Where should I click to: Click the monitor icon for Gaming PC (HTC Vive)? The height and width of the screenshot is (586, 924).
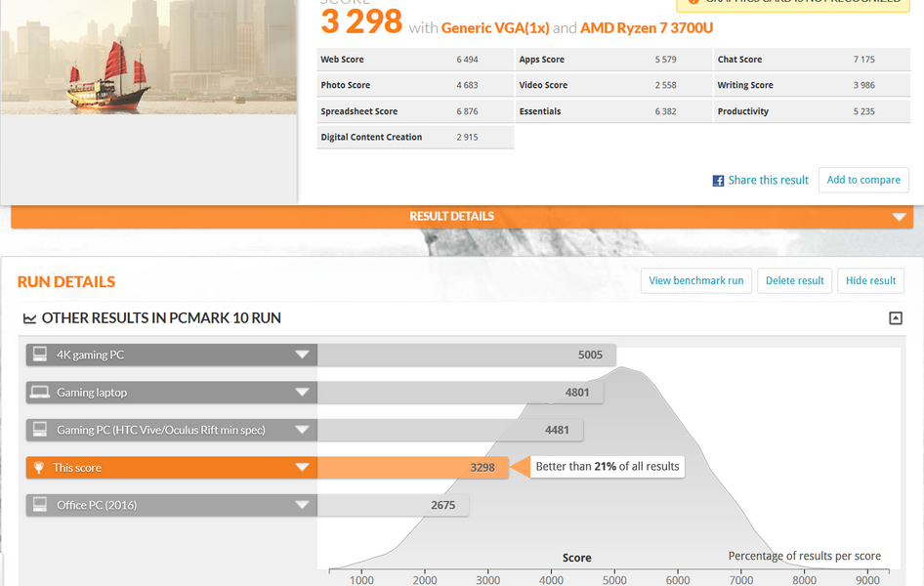pos(40,430)
